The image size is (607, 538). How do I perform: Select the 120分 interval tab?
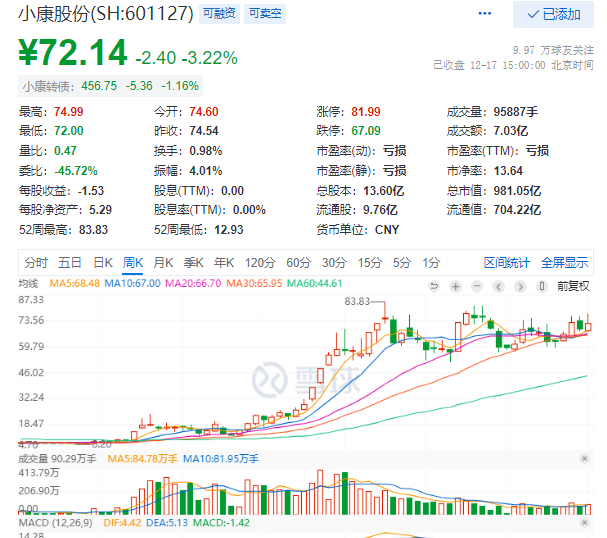pos(260,263)
